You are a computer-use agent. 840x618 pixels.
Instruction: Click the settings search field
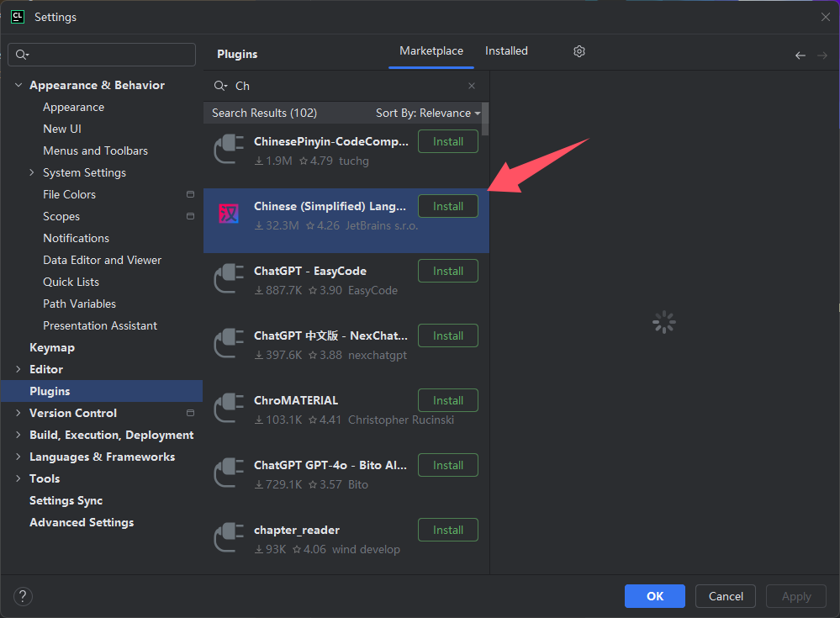click(102, 55)
